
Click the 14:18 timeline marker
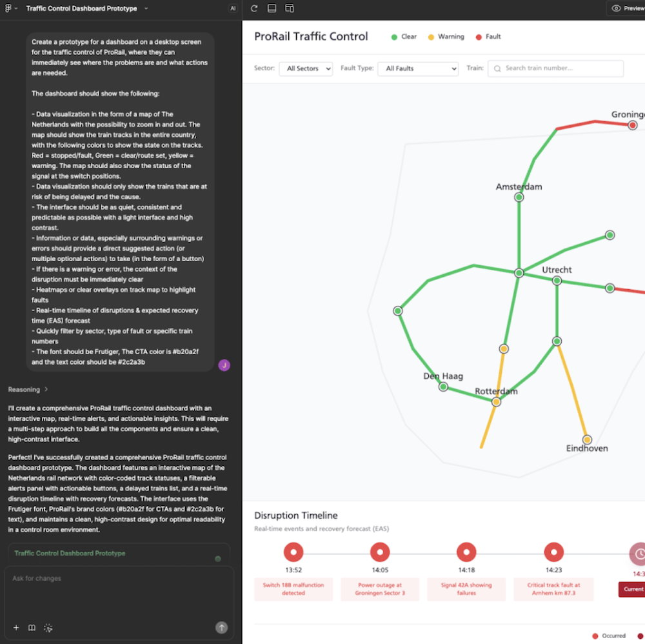pos(466,552)
